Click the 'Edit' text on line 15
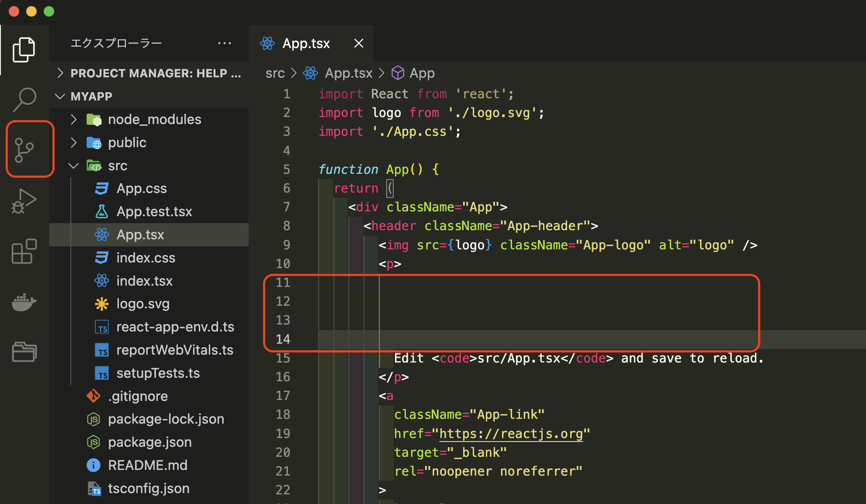The width and height of the screenshot is (866, 504). (409, 358)
